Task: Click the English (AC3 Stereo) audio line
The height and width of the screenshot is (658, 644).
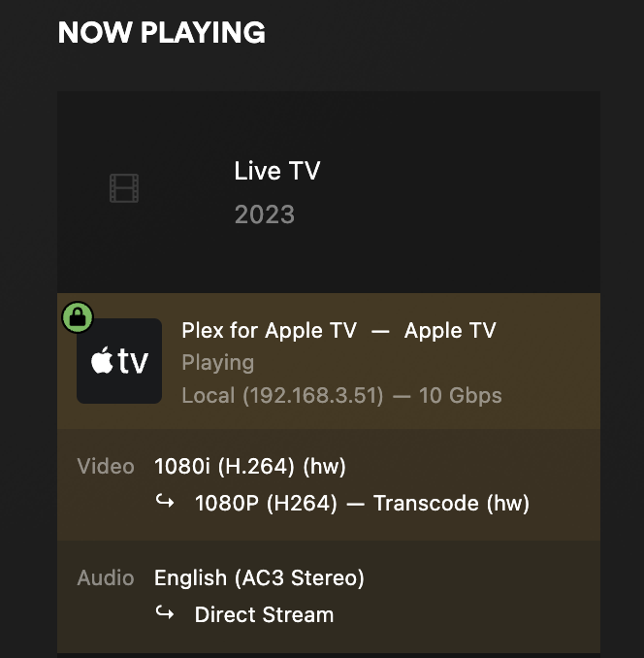Action: tap(259, 578)
